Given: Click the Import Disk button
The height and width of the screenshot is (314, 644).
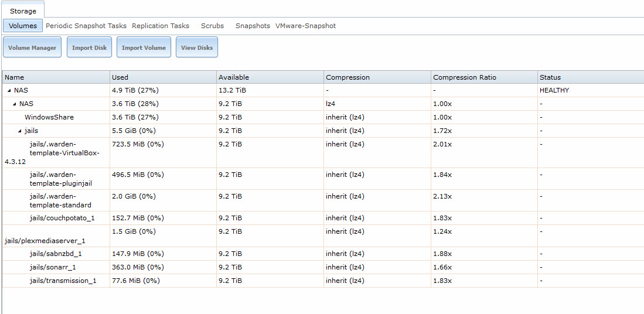Looking at the screenshot, I should tap(89, 47).
